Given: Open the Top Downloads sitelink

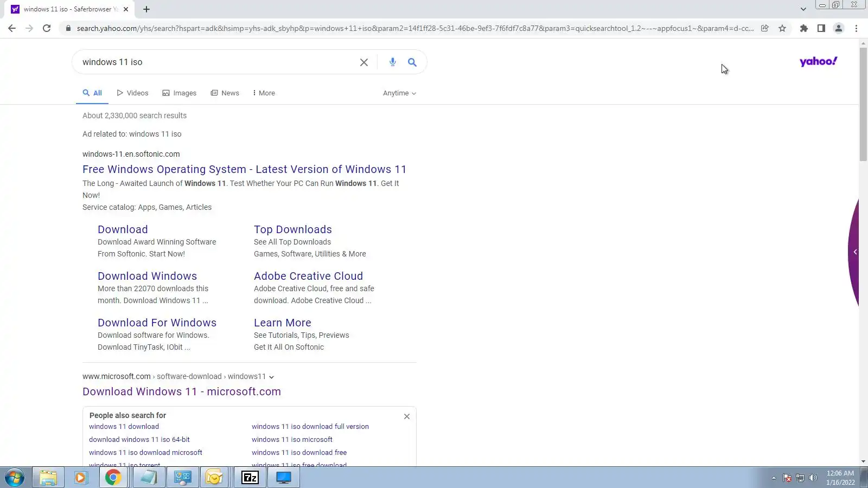Looking at the screenshot, I should (x=293, y=230).
